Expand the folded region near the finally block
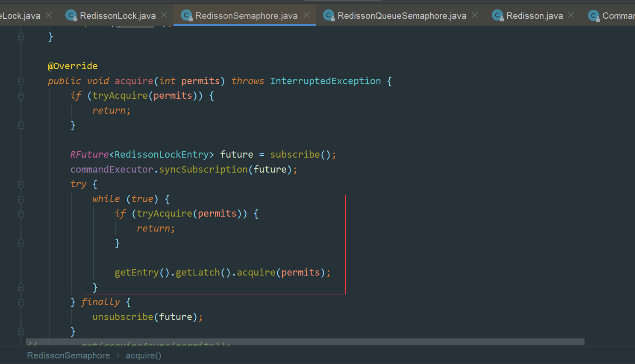Screen dimensions: 635x364 point(21,302)
